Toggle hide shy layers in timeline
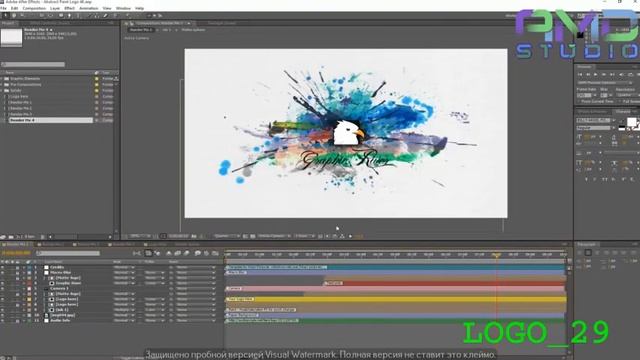This screenshot has height=360, width=640. 169,253
